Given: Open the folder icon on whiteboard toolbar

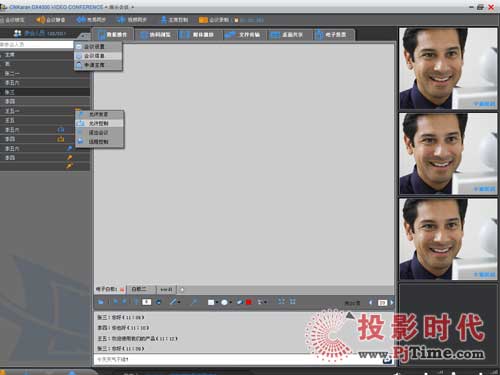Looking at the screenshot, I should pyautogui.click(x=101, y=302).
